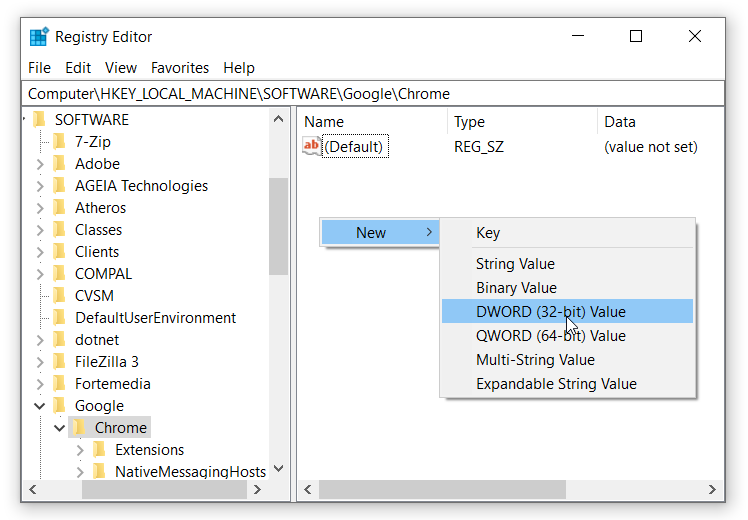748x520 pixels.
Task: Expand the Adobe key
Action: click(x=40, y=164)
